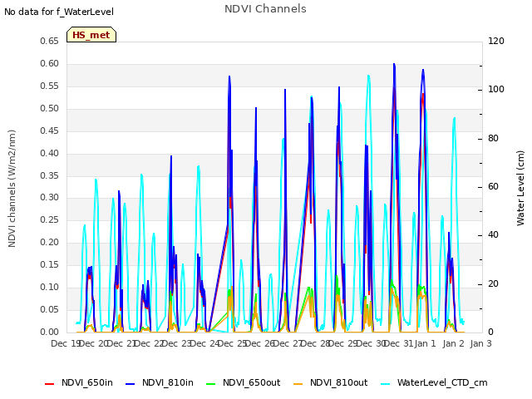The image size is (532, 399).
Task: Click the 0.45 left axis tick label
Action: click(x=49, y=131)
